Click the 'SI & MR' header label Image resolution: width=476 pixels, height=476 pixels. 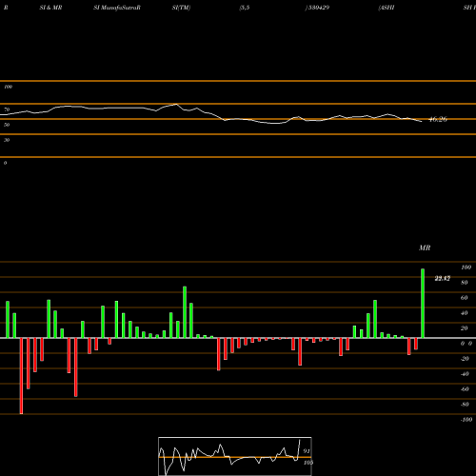(50, 8)
